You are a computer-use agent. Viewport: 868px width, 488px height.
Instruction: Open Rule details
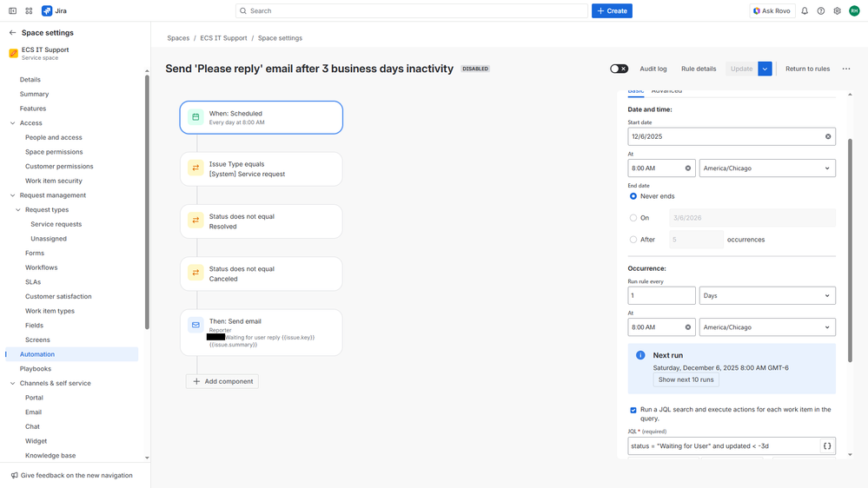(699, 69)
